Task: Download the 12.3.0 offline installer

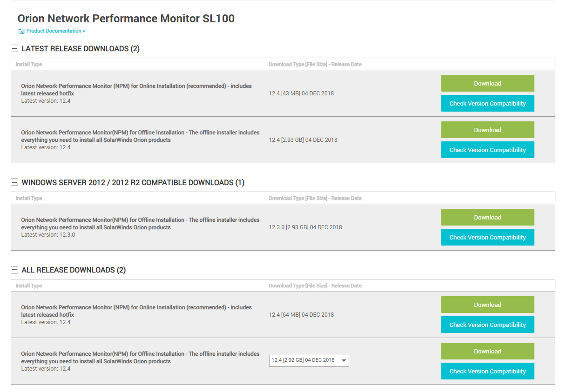Action: [487, 217]
